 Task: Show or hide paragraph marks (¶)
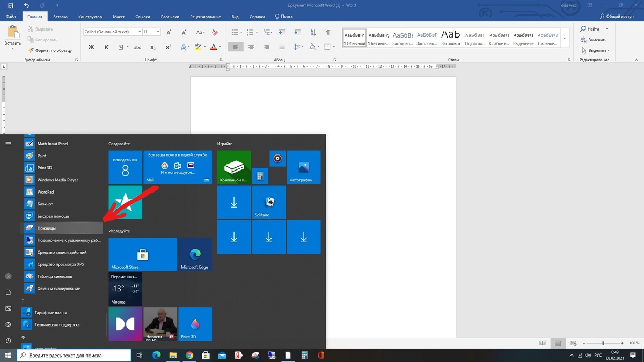point(328,32)
